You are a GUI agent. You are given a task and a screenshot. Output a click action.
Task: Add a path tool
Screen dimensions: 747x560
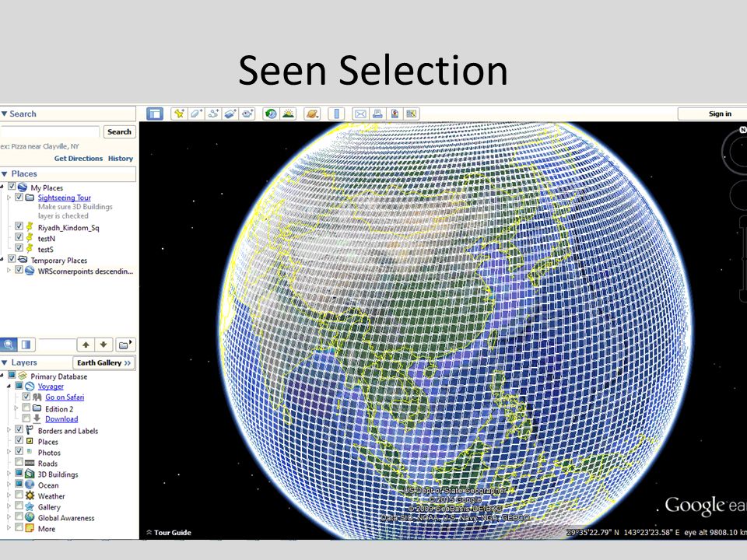(x=213, y=114)
